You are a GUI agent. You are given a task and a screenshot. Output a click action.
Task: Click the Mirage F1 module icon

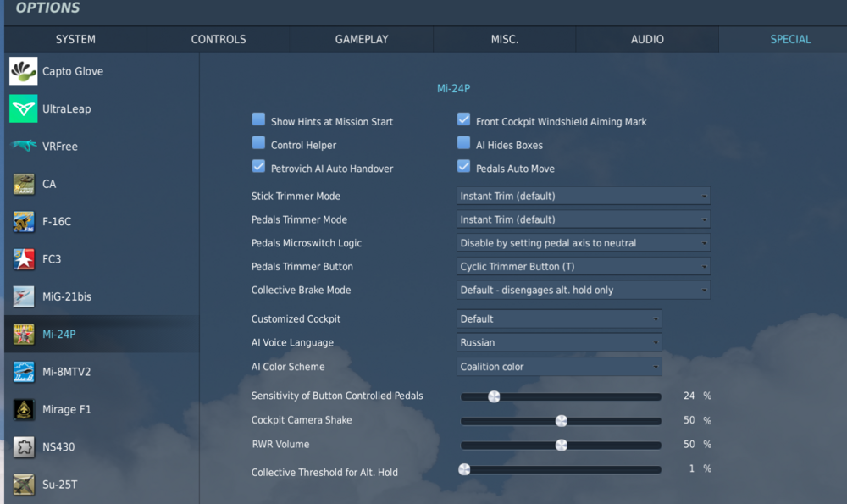pos(24,409)
